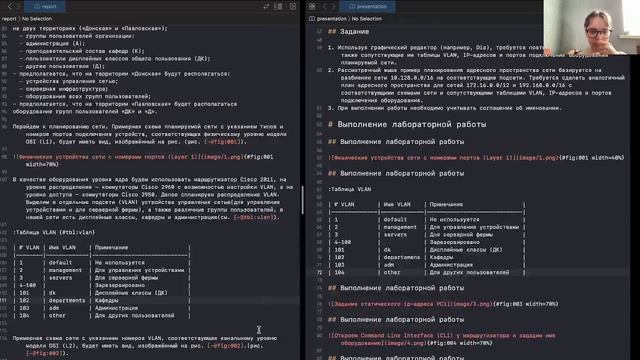Click 'default' cell in left pane VLAN table
Screen dimensions: 640x360
[60, 263]
